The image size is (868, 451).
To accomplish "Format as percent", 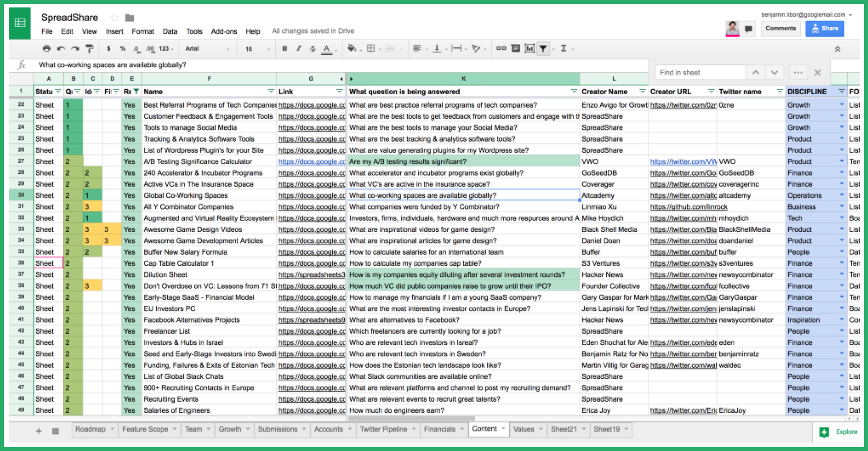I will coord(122,49).
